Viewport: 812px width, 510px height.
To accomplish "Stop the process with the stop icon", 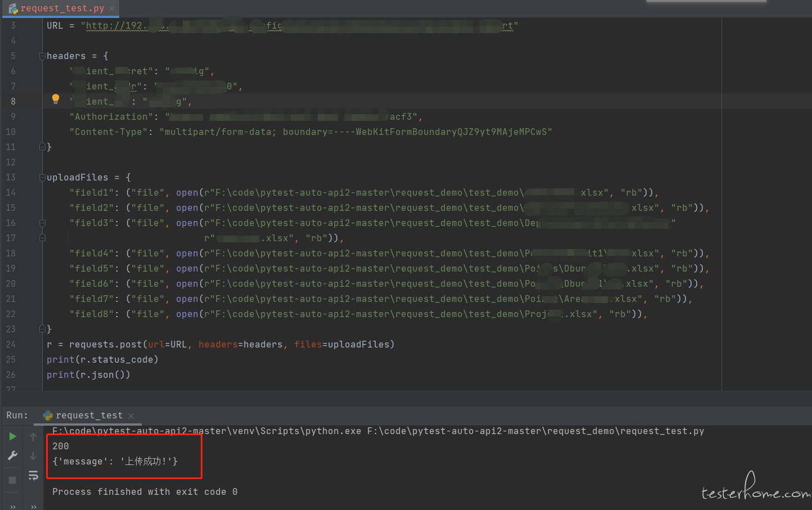I will tap(12, 480).
